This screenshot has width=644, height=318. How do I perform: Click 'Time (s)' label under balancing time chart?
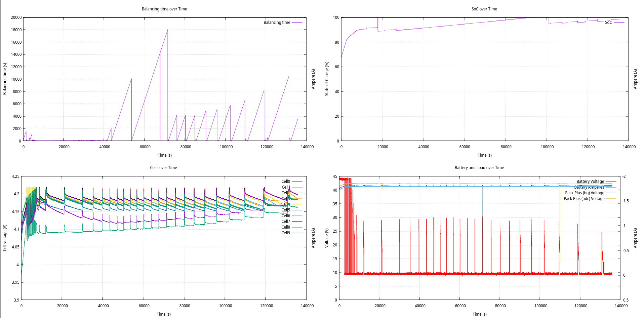coord(165,155)
